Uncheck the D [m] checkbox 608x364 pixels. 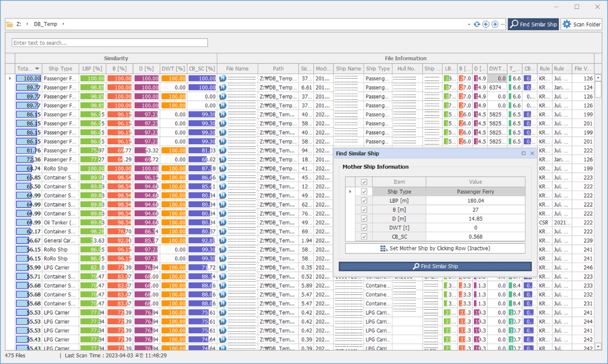[364, 218]
